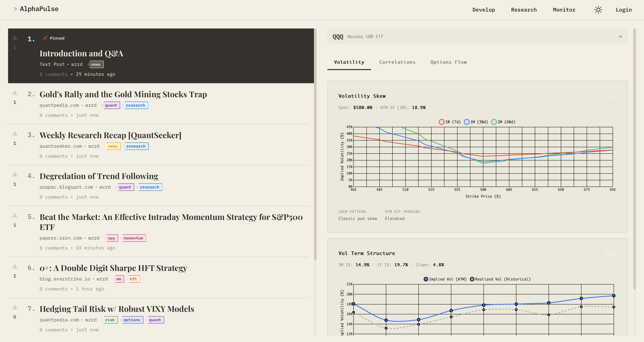Screen dimensions: 644x342
Task: Upvote the Intraday Momentum Strategy post
Action: tap(15, 215)
